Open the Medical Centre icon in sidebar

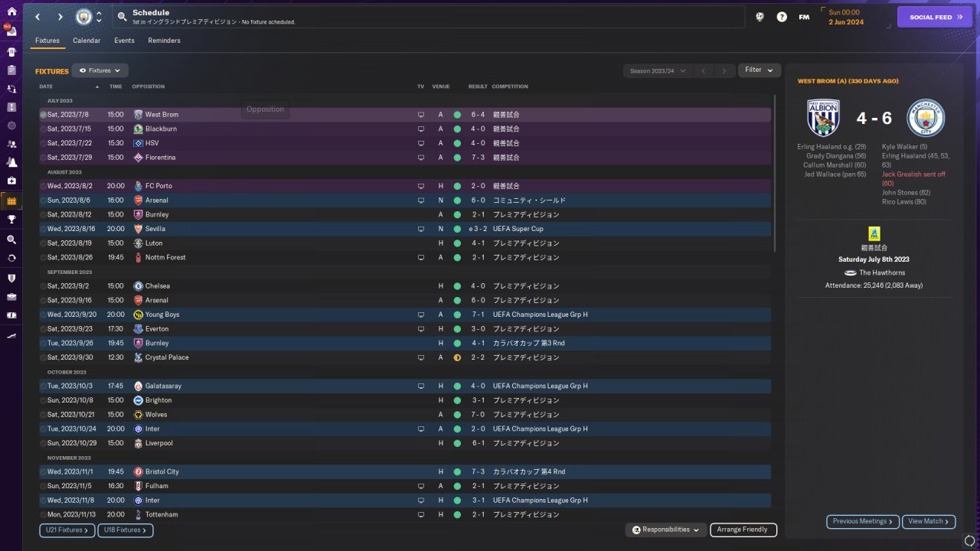pos(11,181)
